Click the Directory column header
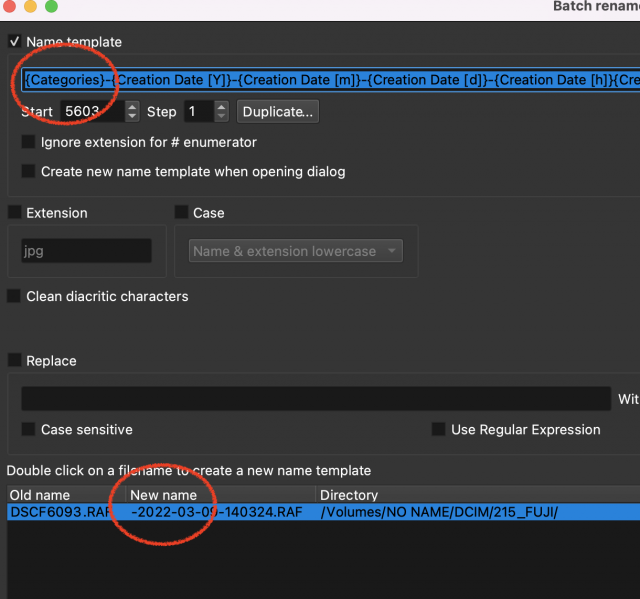 coord(478,495)
